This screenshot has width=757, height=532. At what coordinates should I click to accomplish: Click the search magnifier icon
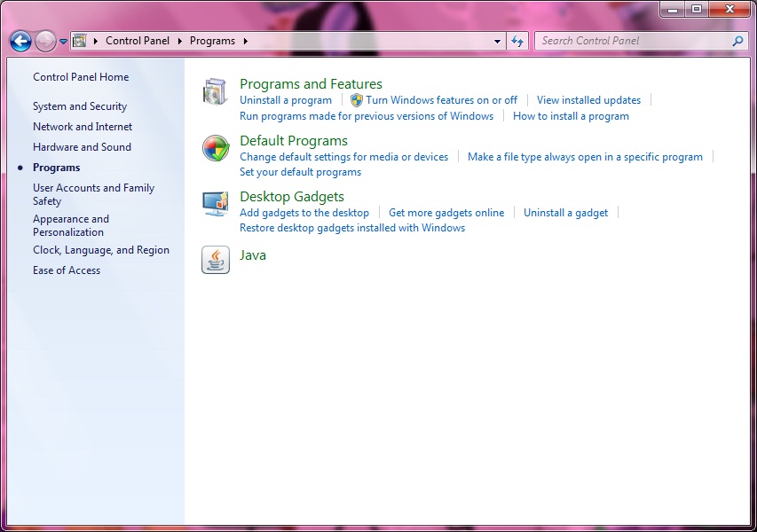tap(737, 41)
